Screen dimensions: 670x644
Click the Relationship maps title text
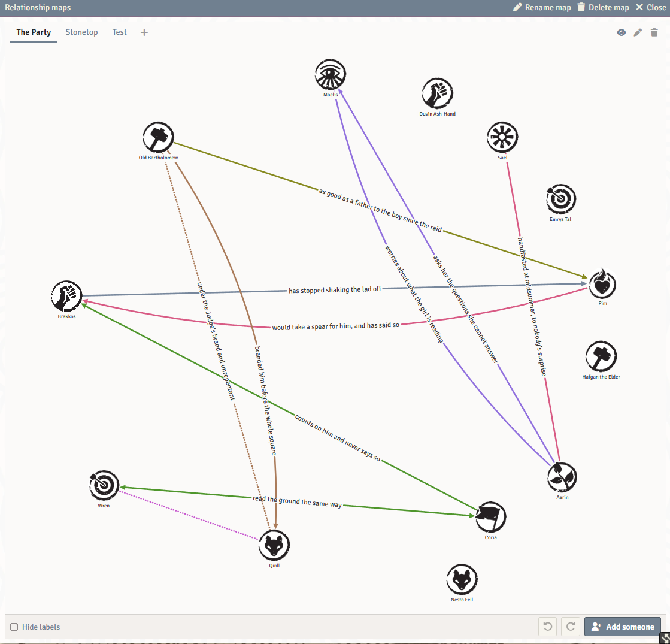pyautogui.click(x=38, y=7)
